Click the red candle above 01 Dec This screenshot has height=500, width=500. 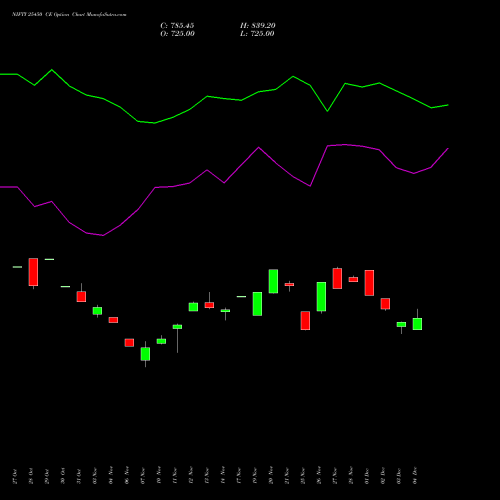click(369, 283)
